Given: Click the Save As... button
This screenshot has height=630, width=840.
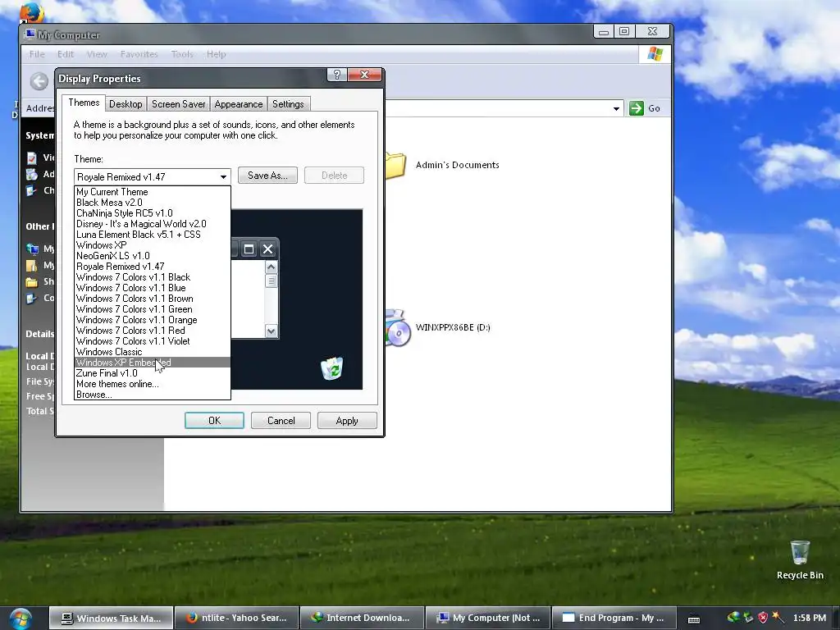Looking at the screenshot, I should 267,176.
